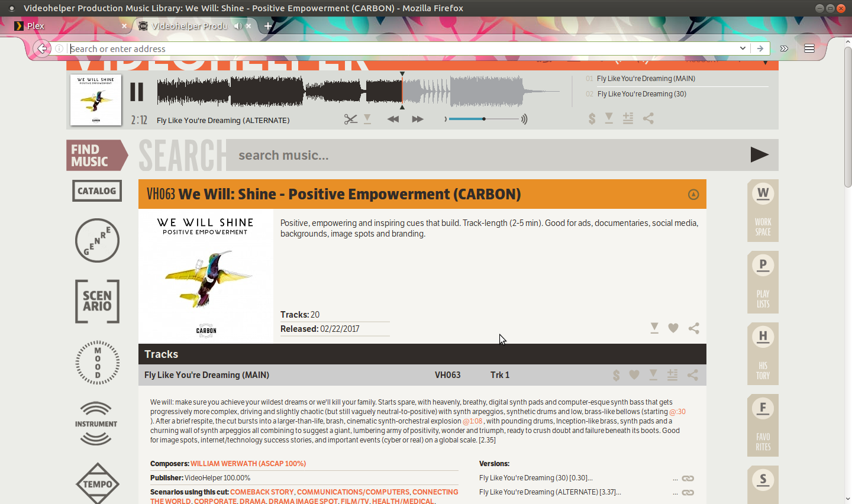Copy link icon for (30) version

(688, 479)
